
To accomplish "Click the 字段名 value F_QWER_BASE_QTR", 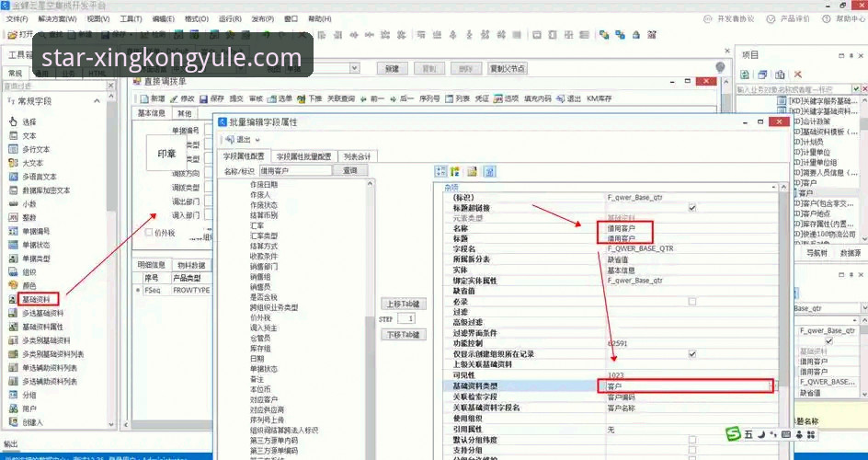I will tap(641, 248).
